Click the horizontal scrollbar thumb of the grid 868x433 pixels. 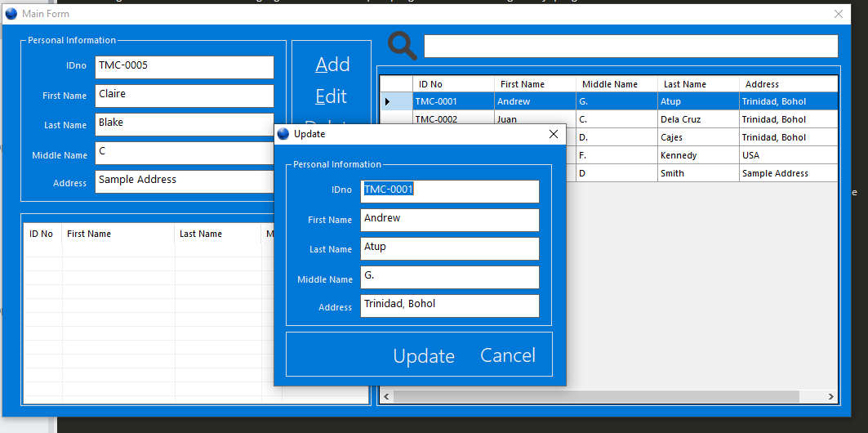pos(596,396)
